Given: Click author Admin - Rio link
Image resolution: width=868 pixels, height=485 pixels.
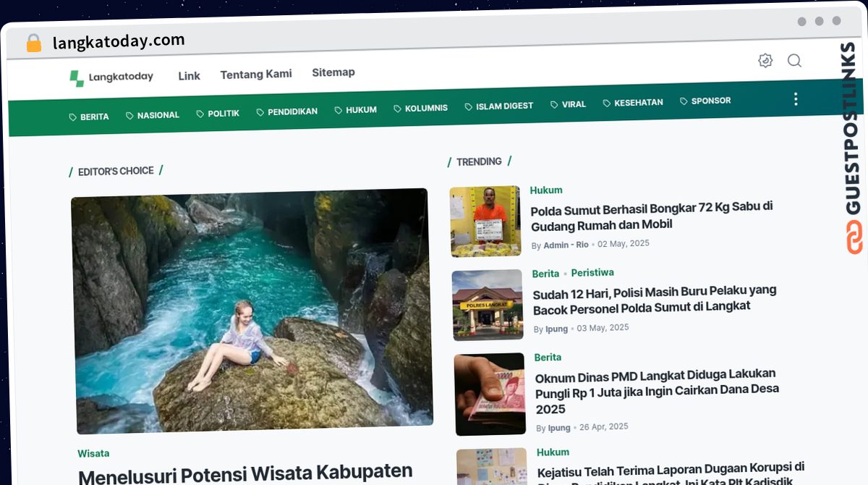Looking at the screenshot, I should pos(565,245).
